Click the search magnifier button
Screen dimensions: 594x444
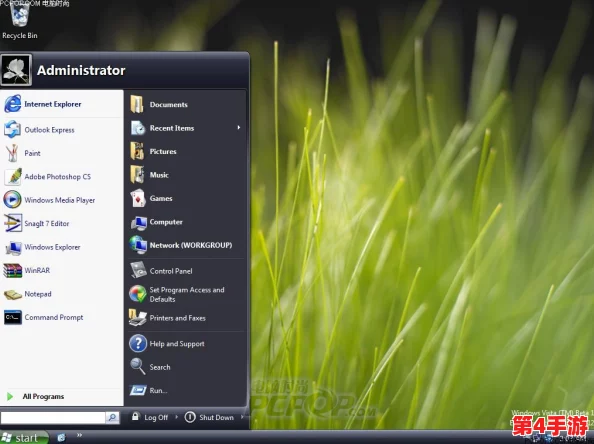(113, 418)
